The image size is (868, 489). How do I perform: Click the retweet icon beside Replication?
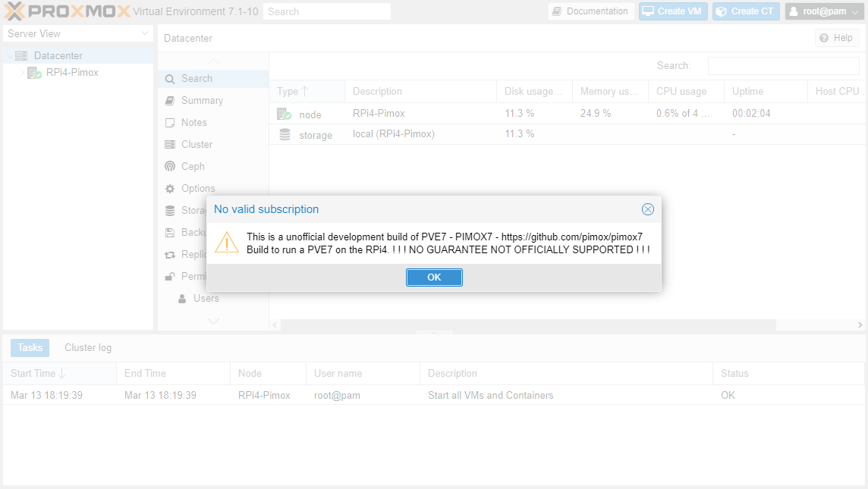[170, 255]
